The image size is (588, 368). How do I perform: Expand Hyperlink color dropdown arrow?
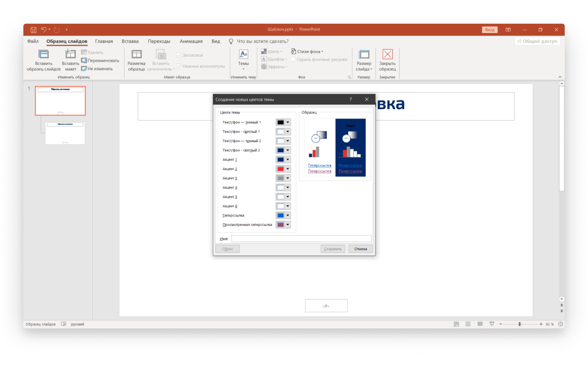[288, 215]
